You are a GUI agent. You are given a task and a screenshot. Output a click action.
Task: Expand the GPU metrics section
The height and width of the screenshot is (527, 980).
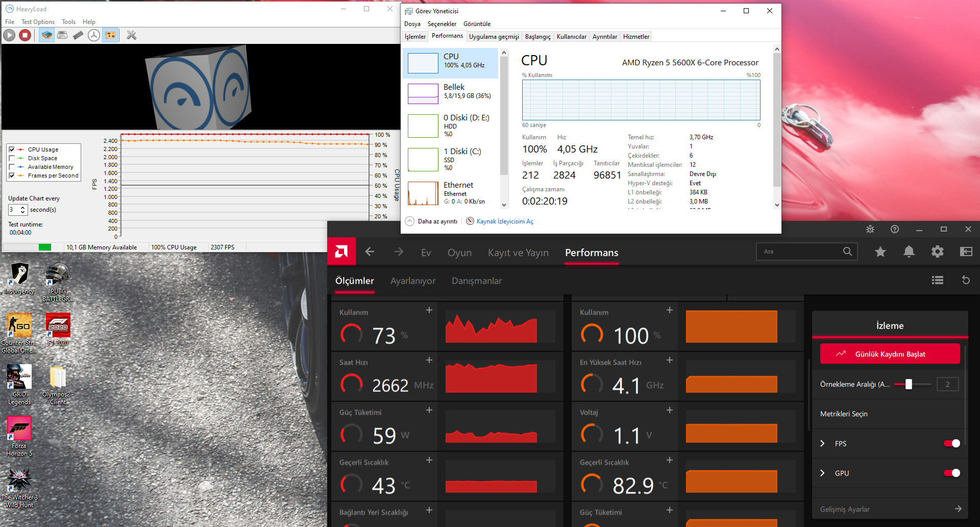coord(822,473)
